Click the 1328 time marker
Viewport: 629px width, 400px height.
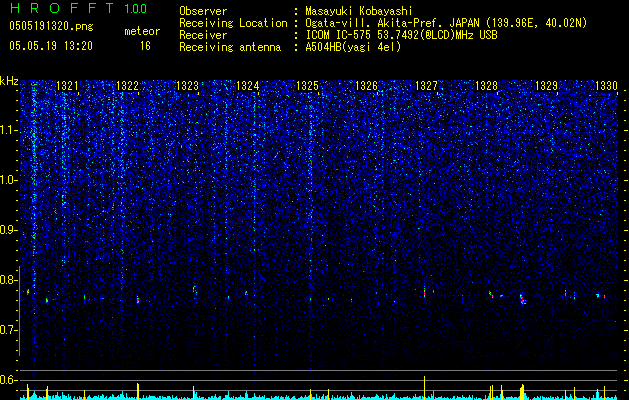click(x=487, y=86)
